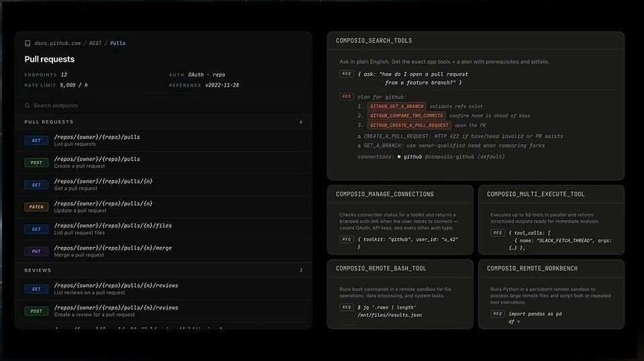This screenshot has height=361, width=644.
Task: Click the SLACK_FETCH_THREAD tool call line
Action: 563,241
